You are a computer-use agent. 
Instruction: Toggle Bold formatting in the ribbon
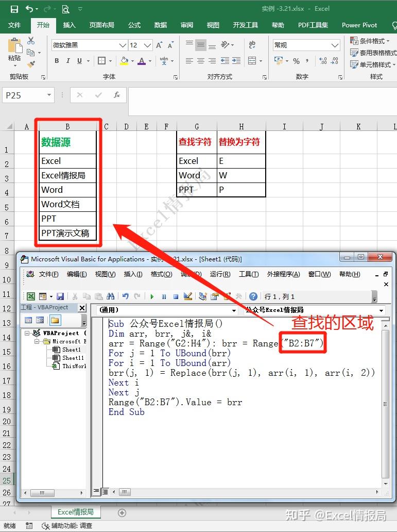click(57, 61)
